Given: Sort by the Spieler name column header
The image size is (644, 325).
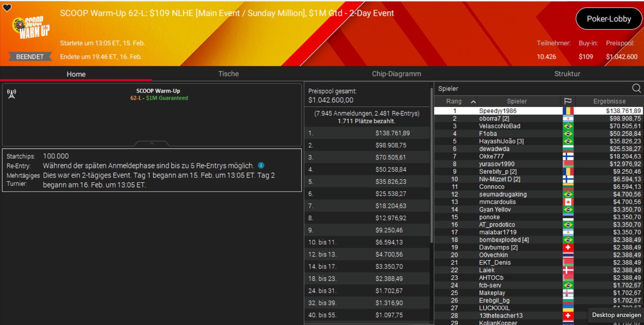Looking at the screenshot, I should [x=516, y=101].
